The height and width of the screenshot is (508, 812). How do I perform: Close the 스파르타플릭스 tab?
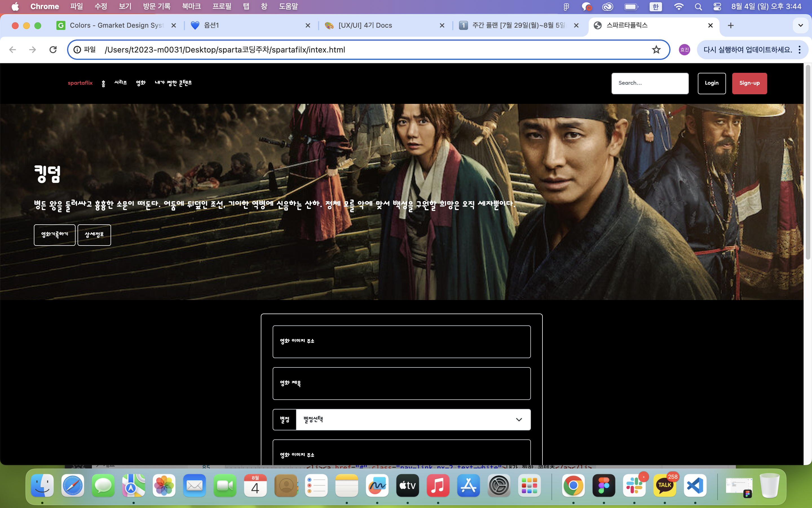tap(710, 25)
